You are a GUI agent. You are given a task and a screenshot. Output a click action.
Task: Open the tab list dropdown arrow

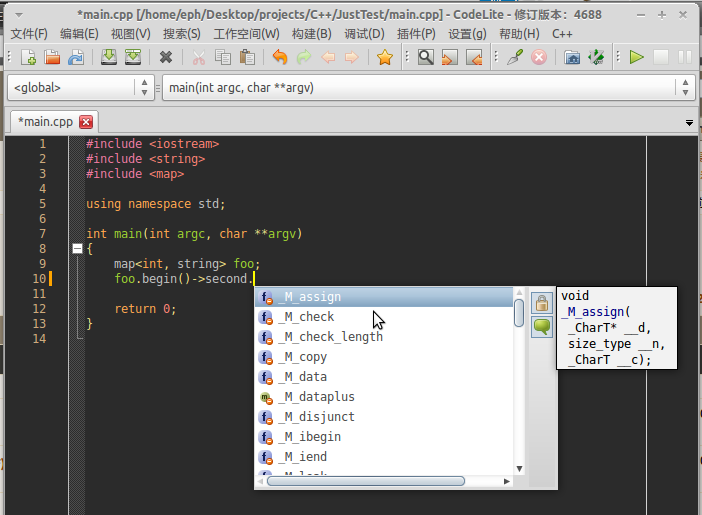(689, 123)
